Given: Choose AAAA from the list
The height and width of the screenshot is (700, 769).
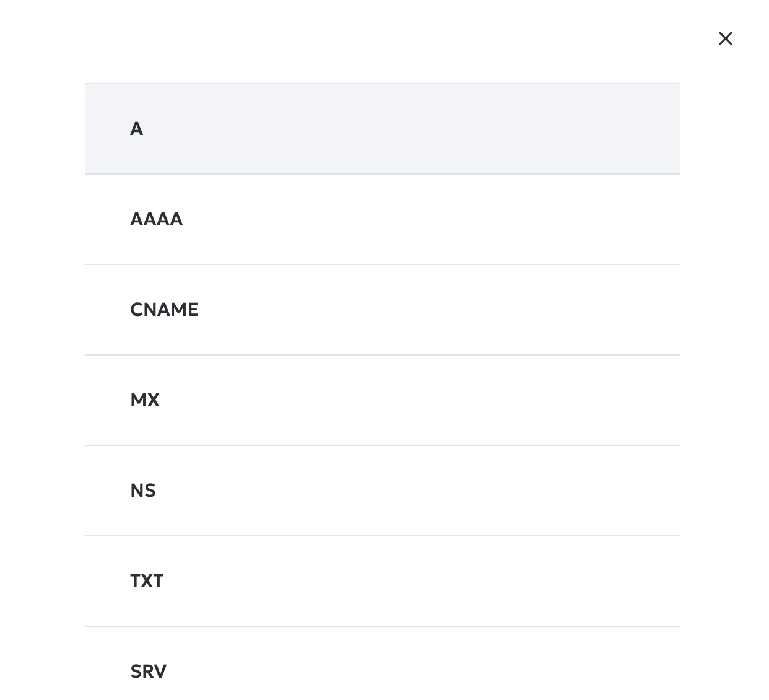Looking at the screenshot, I should click(383, 219).
